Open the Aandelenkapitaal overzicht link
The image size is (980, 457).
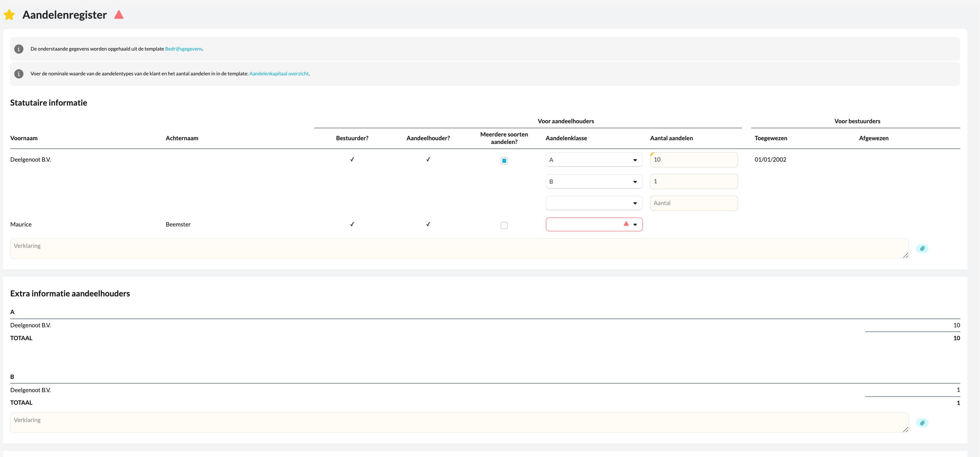coord(279,74)
